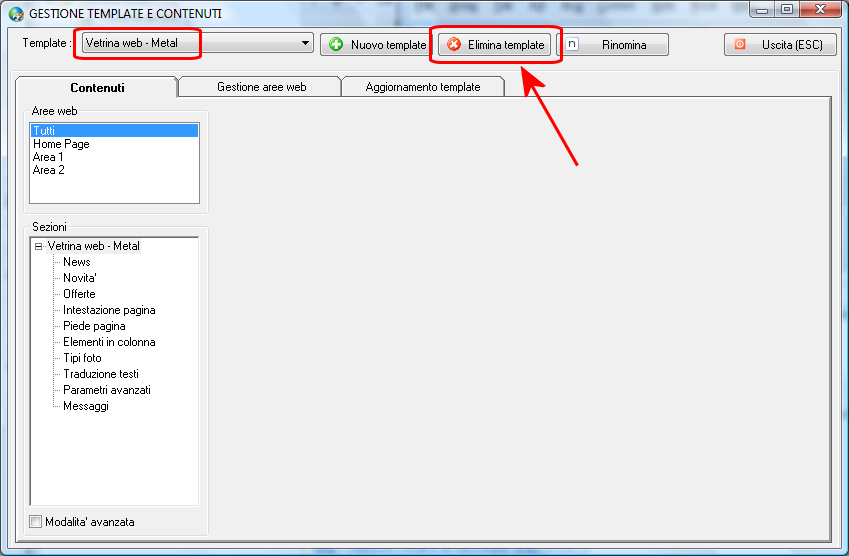Viewport: 849px width, 556px height.
Task: Click the Rinomina button label
Action: point(624,45)
